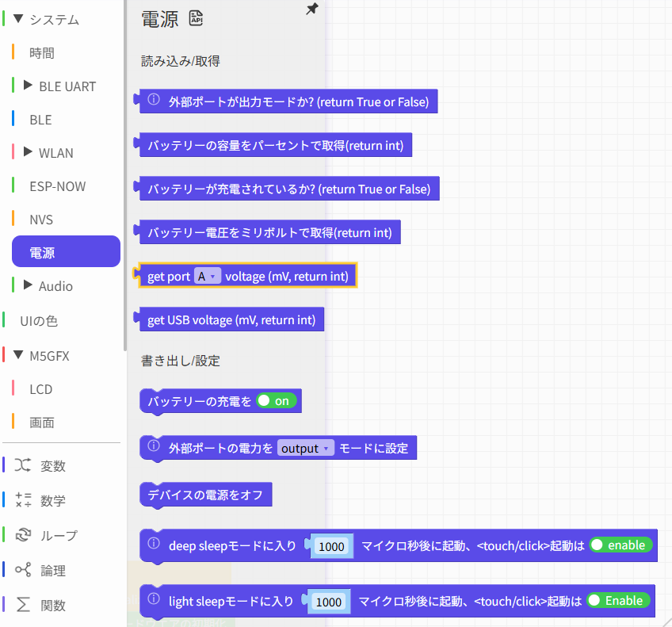
Task: Click the pin icon on flyout panel
Action: click(312, 9)
